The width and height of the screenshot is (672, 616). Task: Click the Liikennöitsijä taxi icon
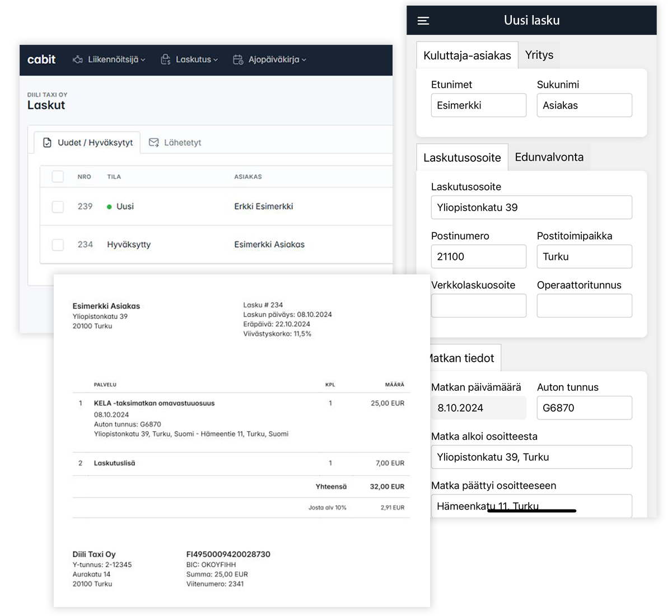[78, 59]
